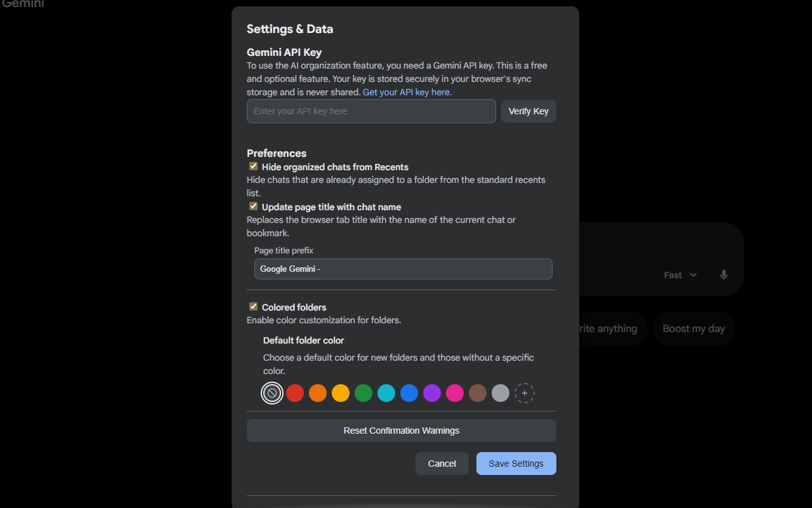Cancel the settings dialog
Screen dimensions: 812x508
point(442,464)
